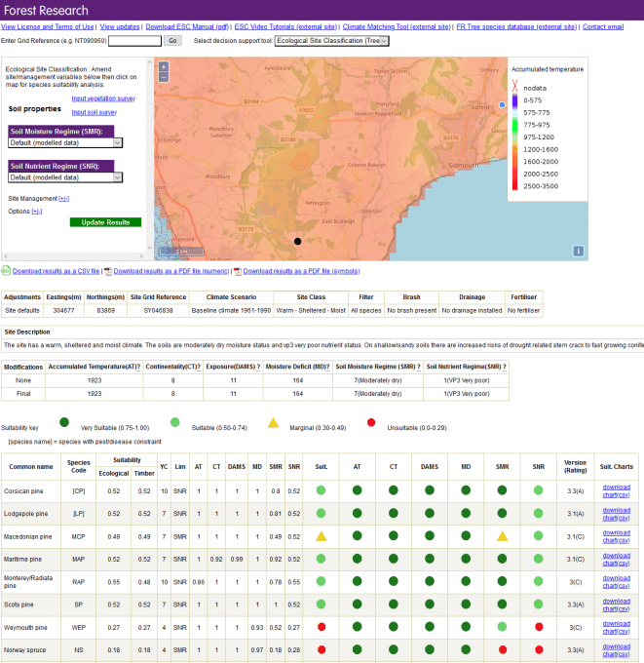
Task: Open Input vegetation survey link
Action: 103,98
